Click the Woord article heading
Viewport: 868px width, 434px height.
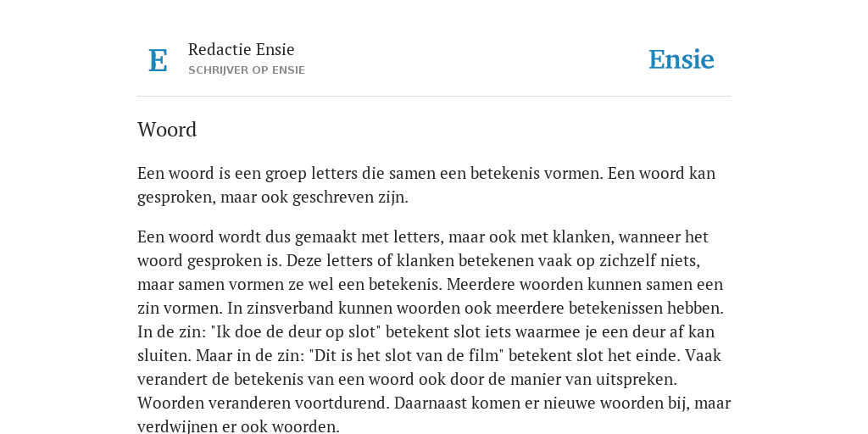coord(167,130)
